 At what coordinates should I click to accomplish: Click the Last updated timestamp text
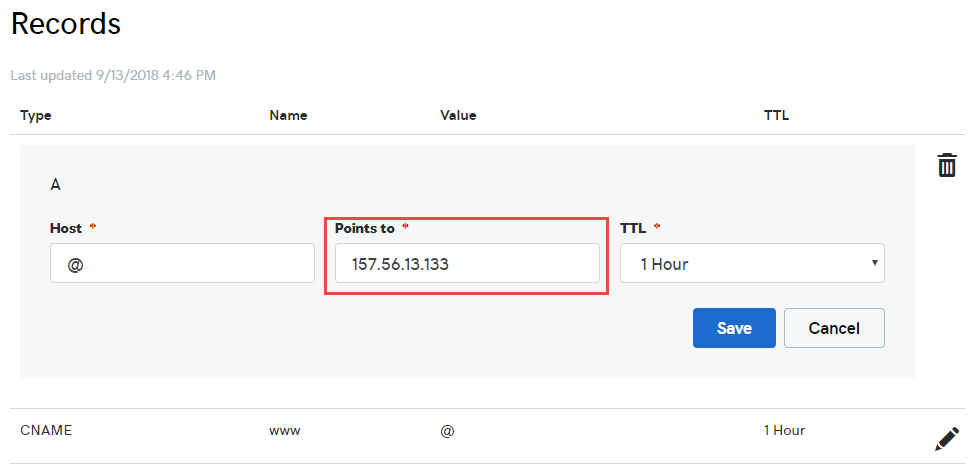pos(113,75)
